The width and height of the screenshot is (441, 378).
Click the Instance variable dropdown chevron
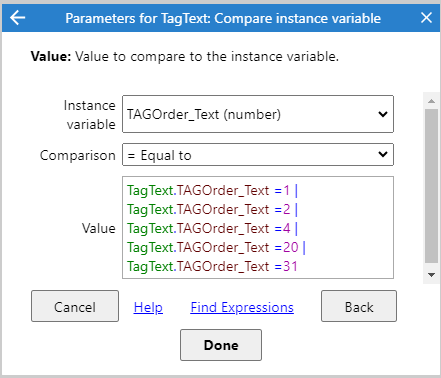[383, 114]
